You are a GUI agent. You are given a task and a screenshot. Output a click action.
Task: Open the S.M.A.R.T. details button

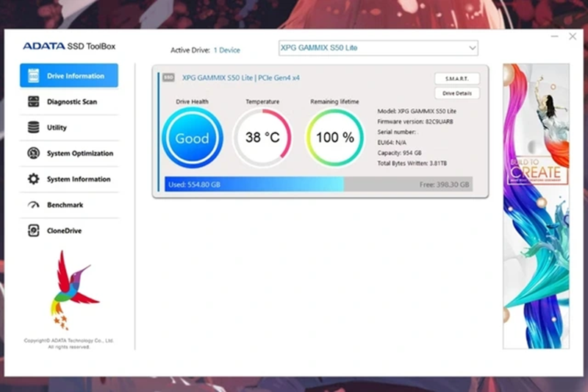pos(456,79)
